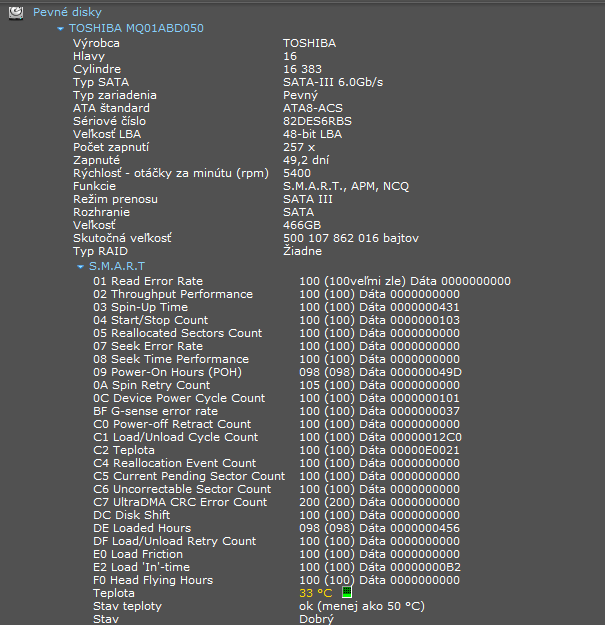Click the green temperature indicator icon
The image size is (605, 625).
(x=347, y=592)
